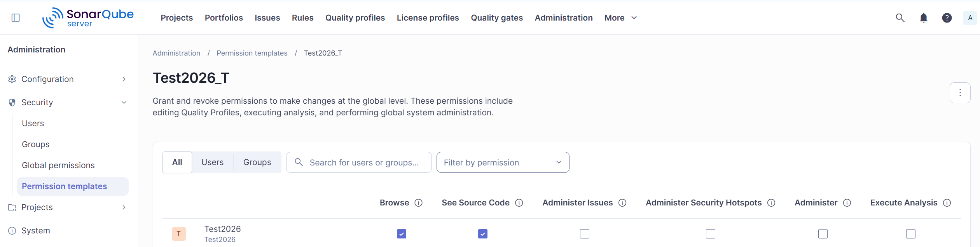This screenshot has width=980, height=247.
Task: Focus the Search for users or groups field
Action: [x=359, y=162]
